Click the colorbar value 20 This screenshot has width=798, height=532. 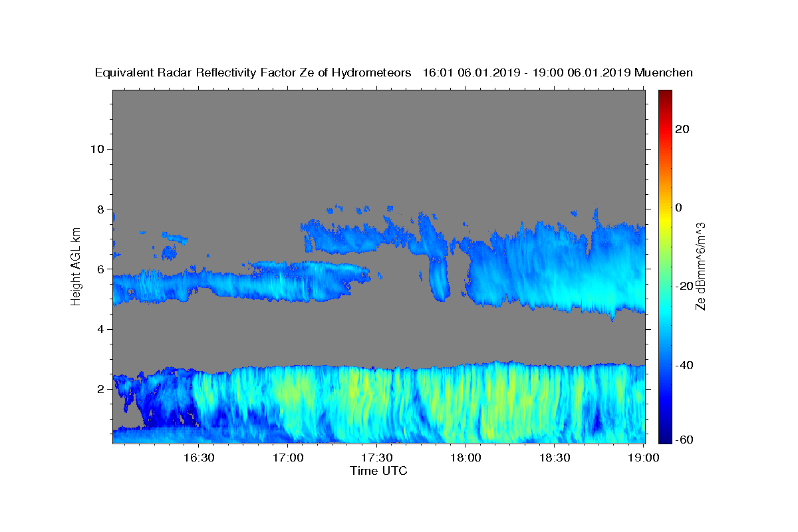[683, 129]
